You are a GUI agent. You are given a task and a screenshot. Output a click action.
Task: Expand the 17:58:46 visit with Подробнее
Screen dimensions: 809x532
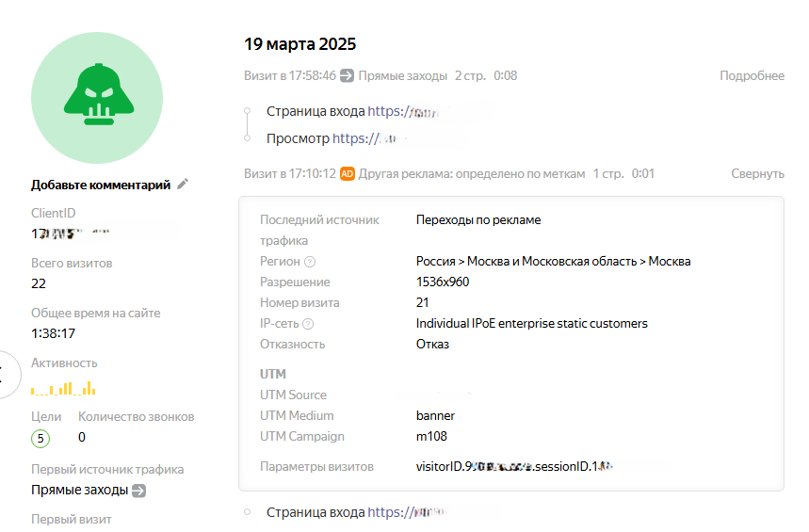pos(752,75)
